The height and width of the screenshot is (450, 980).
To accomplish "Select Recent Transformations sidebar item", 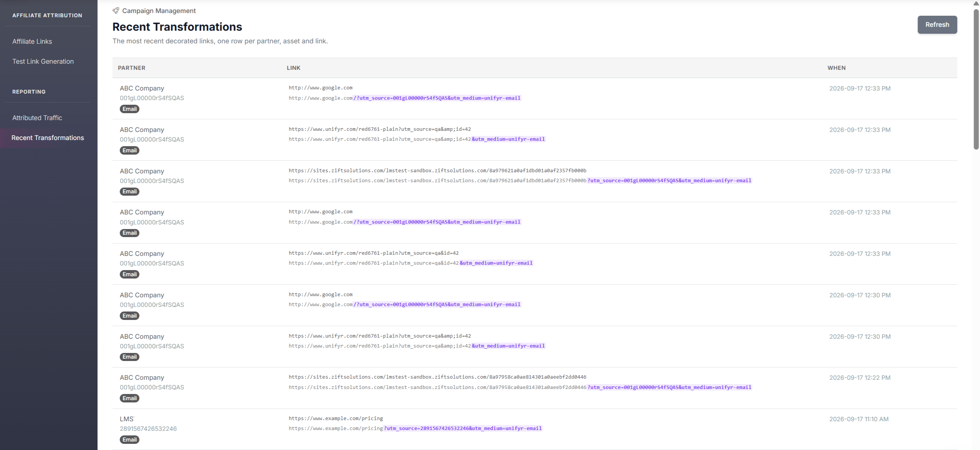I will (x=48, y=138).
